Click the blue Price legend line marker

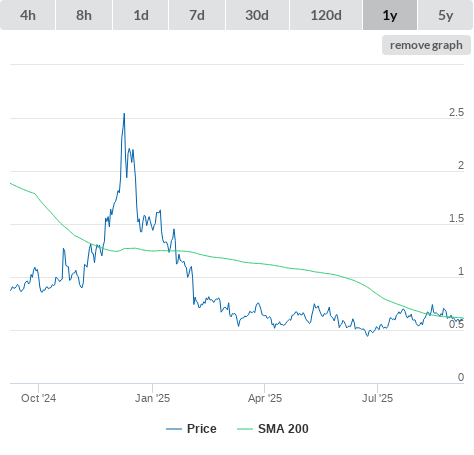pyautogui.click(x=174, y=429)
